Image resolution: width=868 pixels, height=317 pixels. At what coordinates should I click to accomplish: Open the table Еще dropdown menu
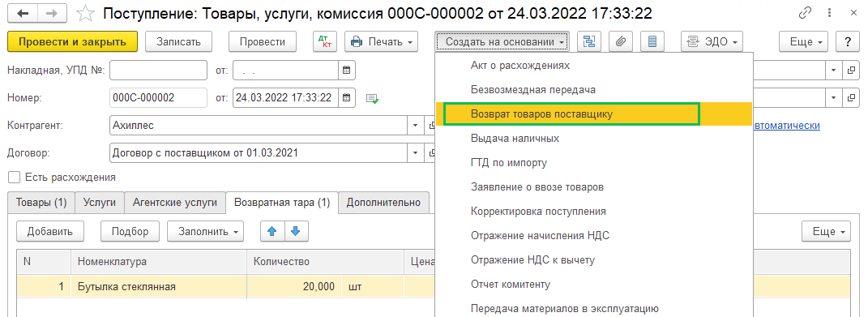pyautogui.click(x=827, y=232)
